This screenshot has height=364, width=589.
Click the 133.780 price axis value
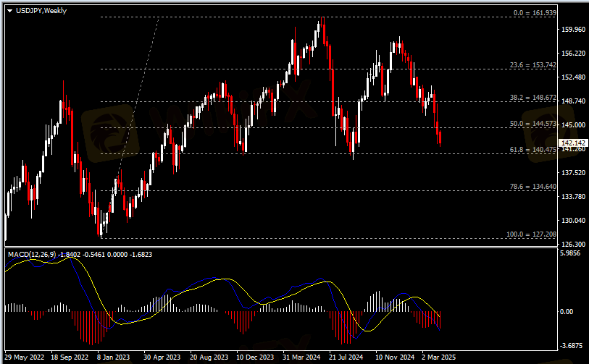click(x=573, y=196)
